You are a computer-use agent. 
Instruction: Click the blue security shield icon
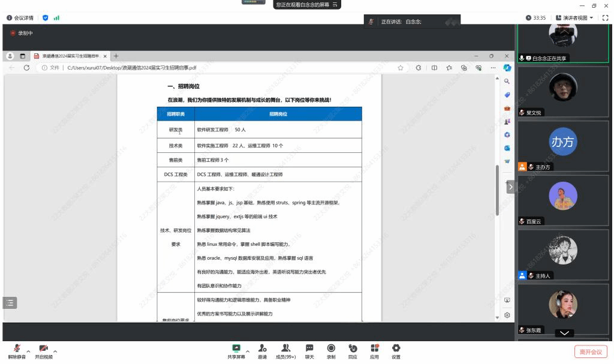(x=46, y=18)
